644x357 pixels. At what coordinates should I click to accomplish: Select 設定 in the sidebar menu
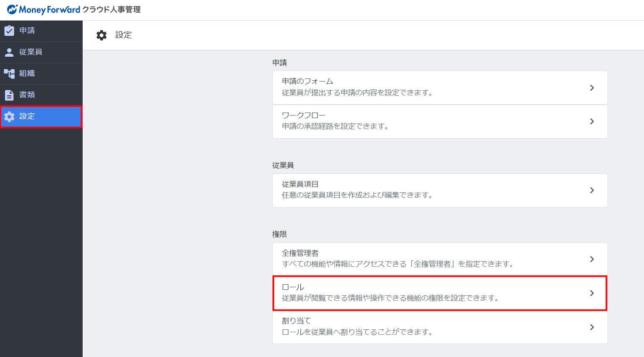click(41, 116)
